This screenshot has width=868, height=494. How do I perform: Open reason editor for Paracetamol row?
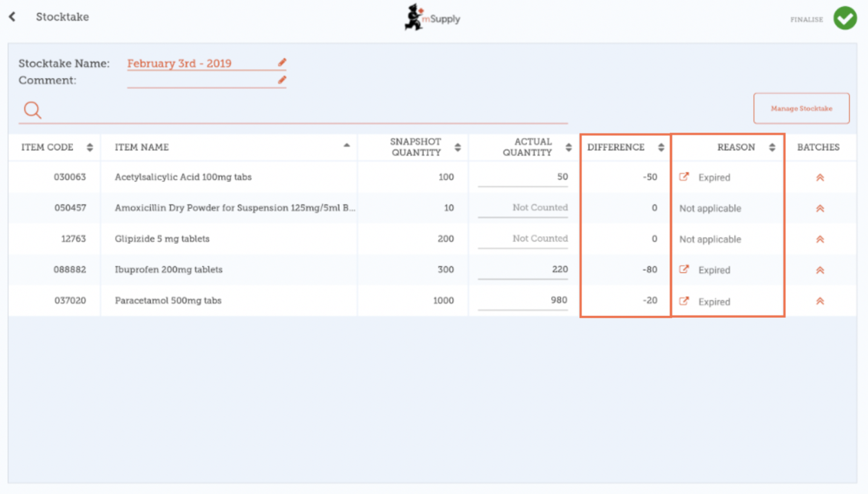684,301
